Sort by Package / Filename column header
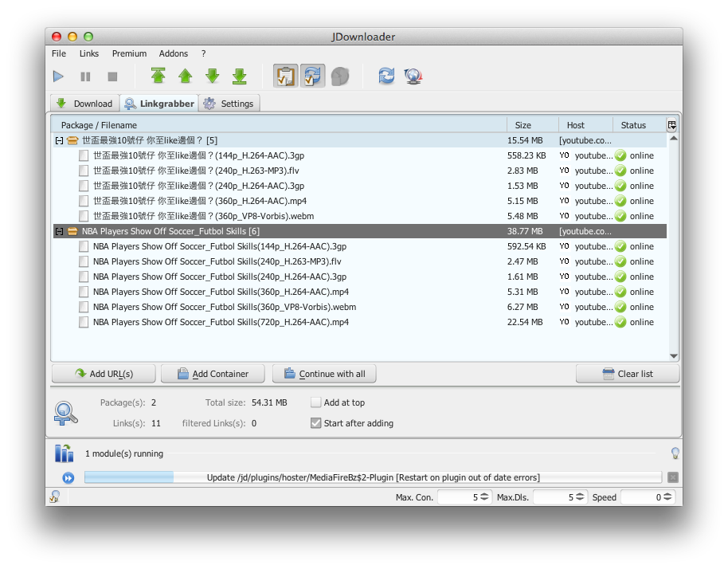Screen dimensions: 728x569 [x=279, y=125]
